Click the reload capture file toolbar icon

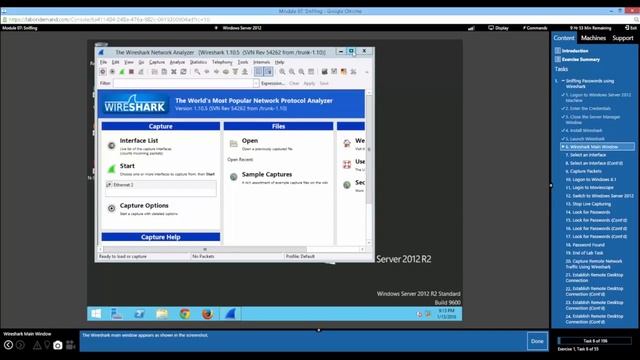click(x=183, y=72)
